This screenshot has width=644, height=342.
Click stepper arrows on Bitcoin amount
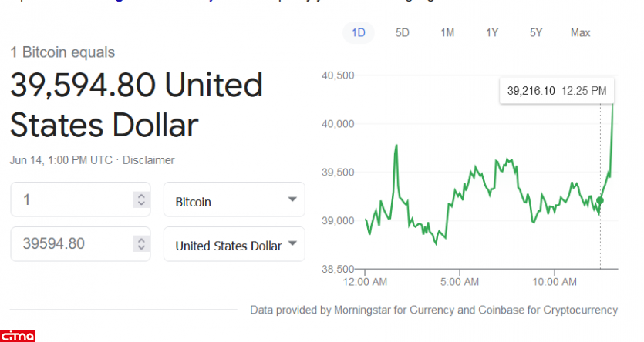pos(140,199)
